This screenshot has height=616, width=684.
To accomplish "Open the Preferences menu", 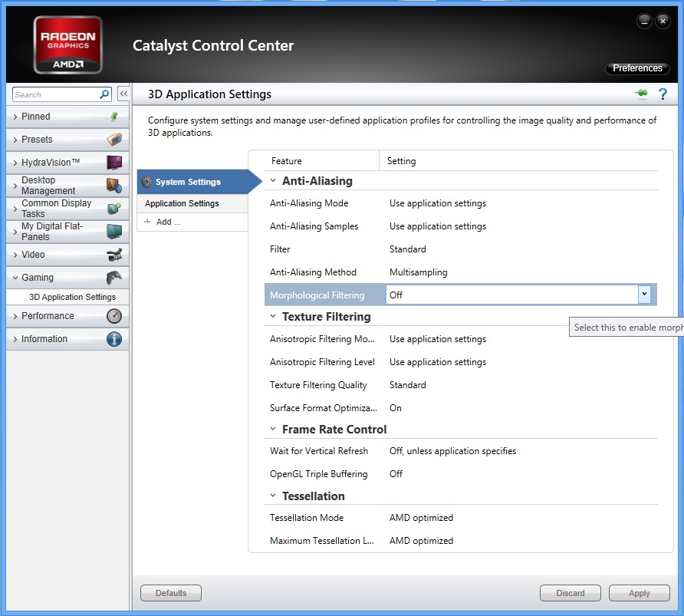I will 637,68.
